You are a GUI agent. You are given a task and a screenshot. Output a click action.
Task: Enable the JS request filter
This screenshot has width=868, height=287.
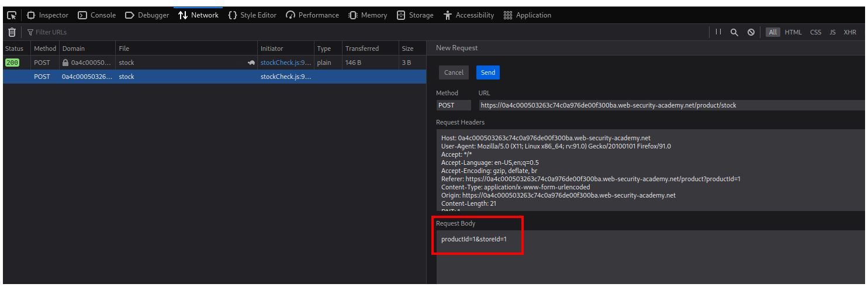click(832, 32)
